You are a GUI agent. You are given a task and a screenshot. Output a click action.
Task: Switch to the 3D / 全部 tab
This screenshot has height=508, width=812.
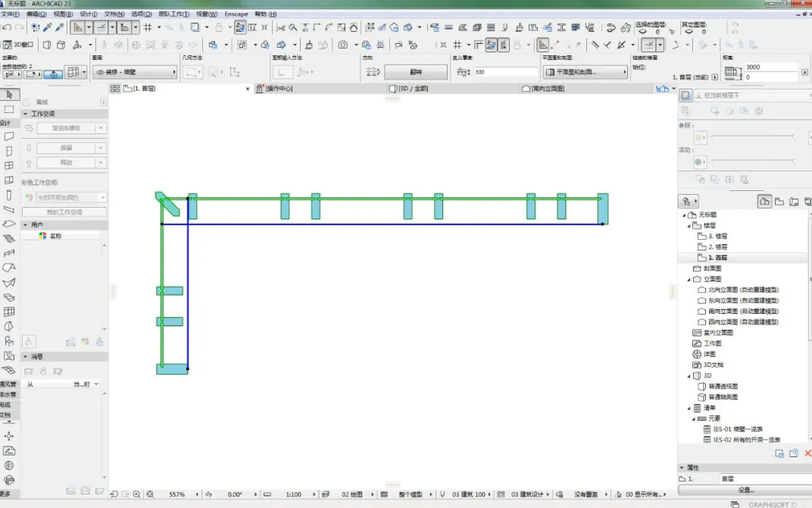click(409, 89)
